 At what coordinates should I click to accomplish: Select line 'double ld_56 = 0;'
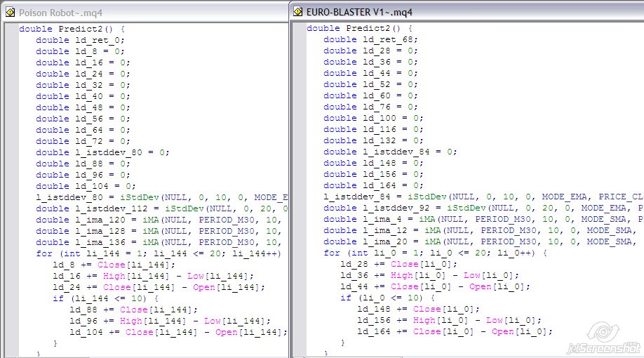pos(83,119)
